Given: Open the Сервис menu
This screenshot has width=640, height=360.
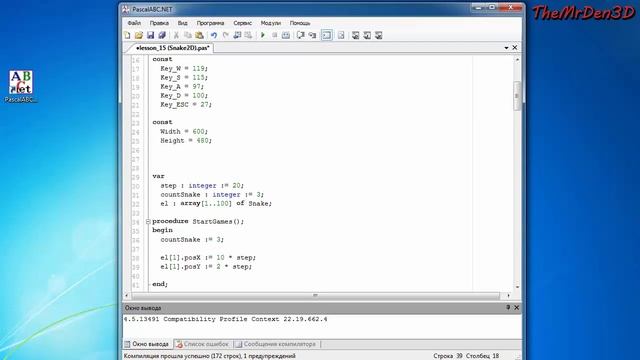Looking at the screenshot, I should pos(242,23).
